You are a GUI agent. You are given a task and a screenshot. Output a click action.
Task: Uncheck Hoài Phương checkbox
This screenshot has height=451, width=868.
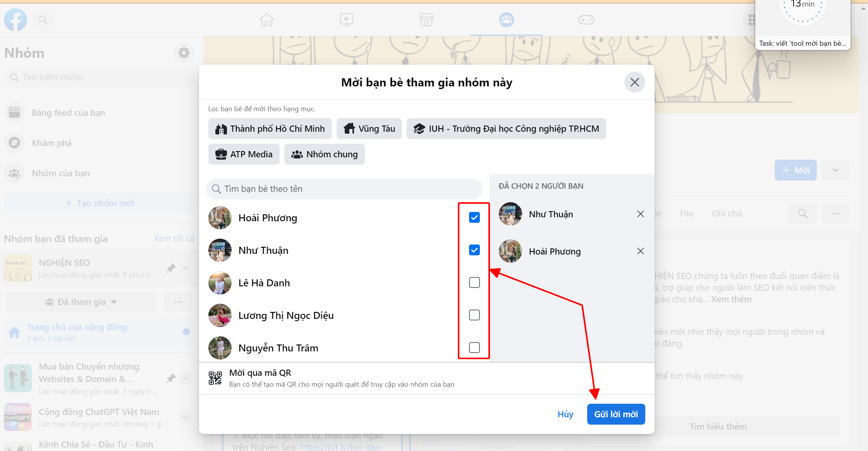(x=474, y=217)
